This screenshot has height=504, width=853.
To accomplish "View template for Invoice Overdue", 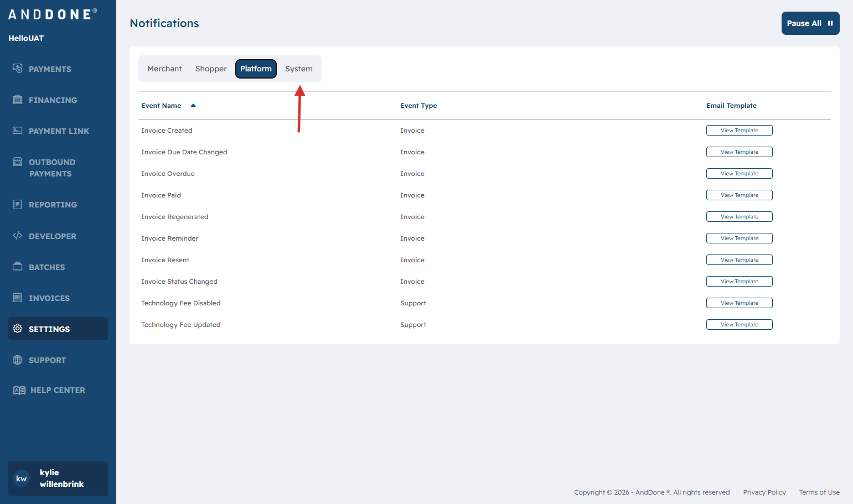I will [x=740, y=174].
